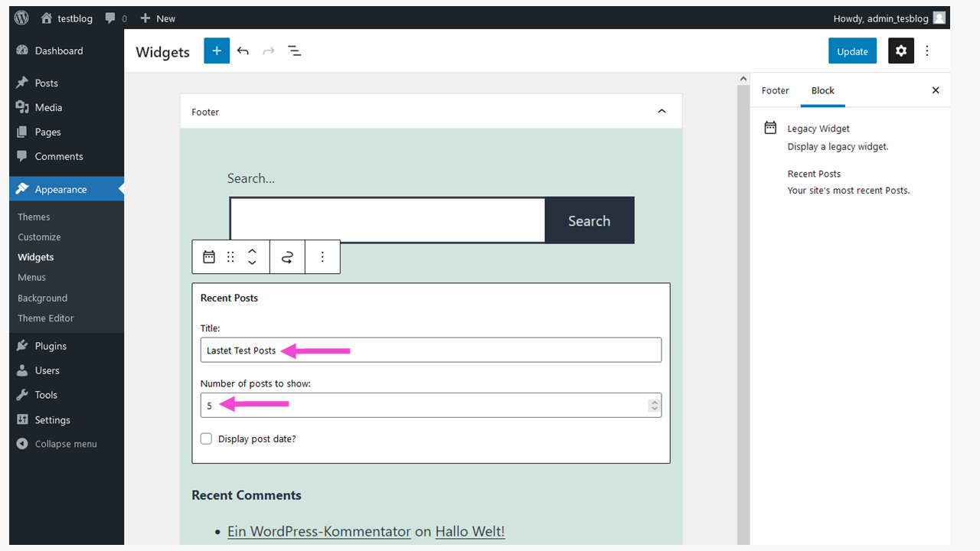Screen dimensions: 980x551
Task: Open the New content menu
Action: (x=158, y=18)
